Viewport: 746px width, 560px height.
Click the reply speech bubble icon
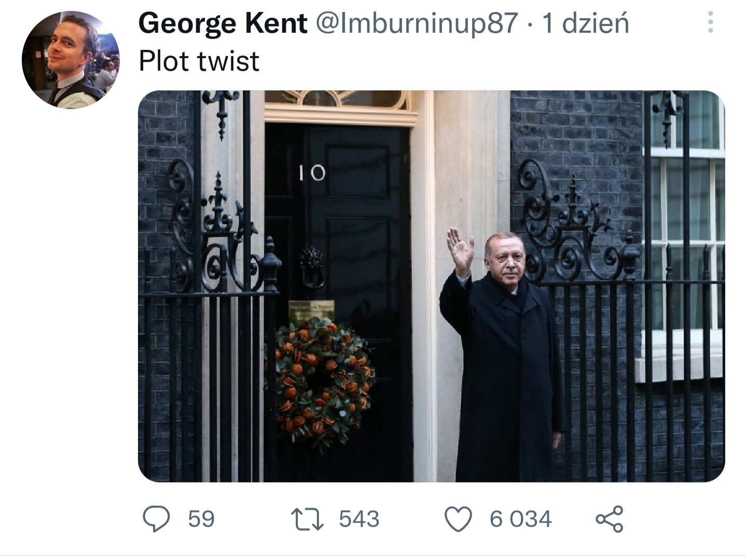click(x=156, y=518)
